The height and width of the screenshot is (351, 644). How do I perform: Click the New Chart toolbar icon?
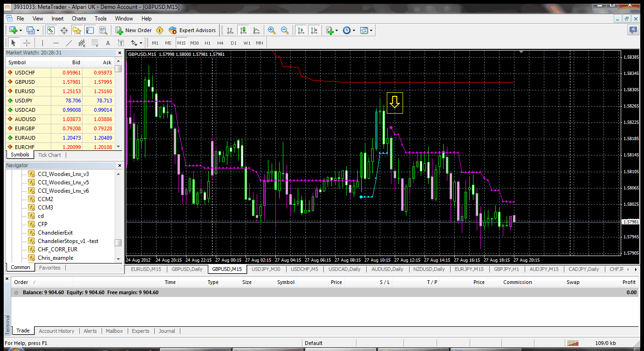[13, 30]
